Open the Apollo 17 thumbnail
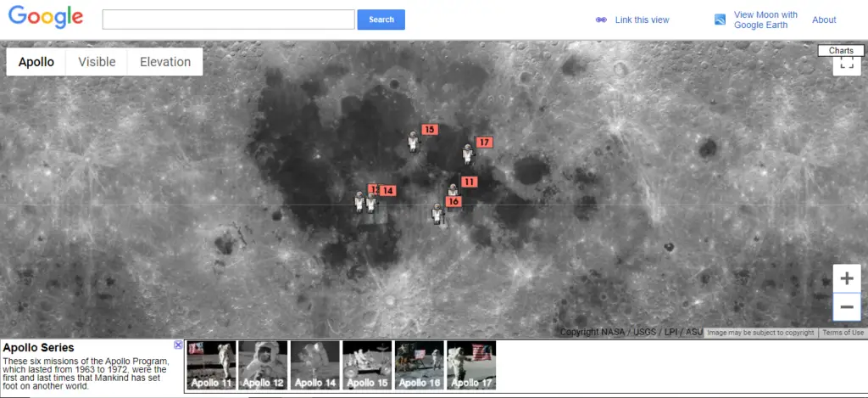Image resolution: width=868 pixels, height=398 pixels. coord(471,365)
